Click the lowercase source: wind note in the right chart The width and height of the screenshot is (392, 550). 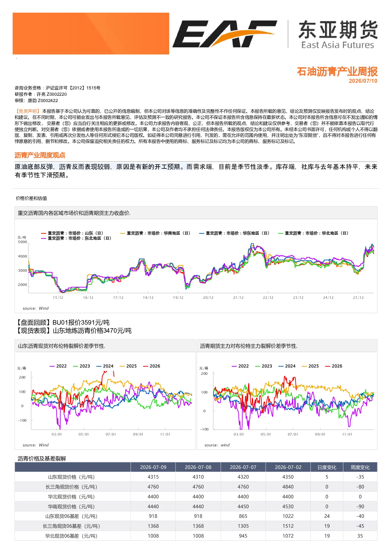(x=217, y=445)
